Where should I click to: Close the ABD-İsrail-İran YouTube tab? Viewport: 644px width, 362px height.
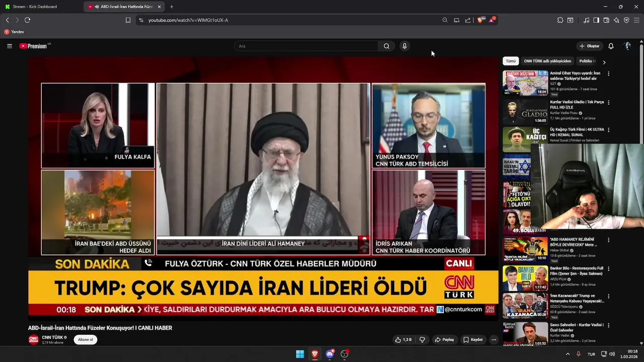pos(159,7)
